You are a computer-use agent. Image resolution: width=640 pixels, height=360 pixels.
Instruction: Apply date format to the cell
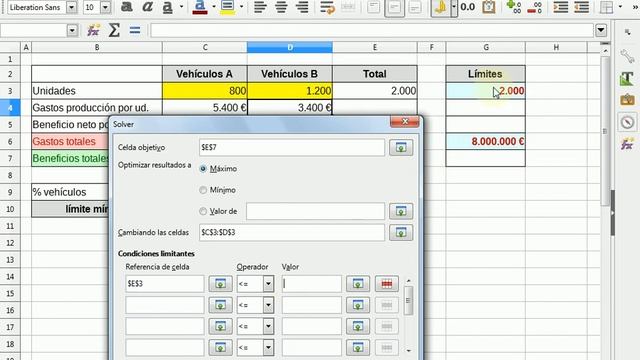(x=489, y=7)
